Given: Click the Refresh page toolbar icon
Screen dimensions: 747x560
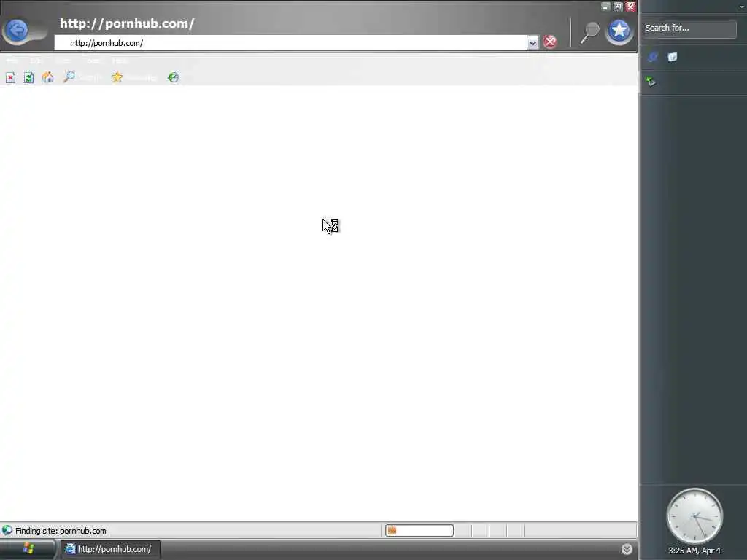Looking at the screenshot, I should tap(29, 77).
